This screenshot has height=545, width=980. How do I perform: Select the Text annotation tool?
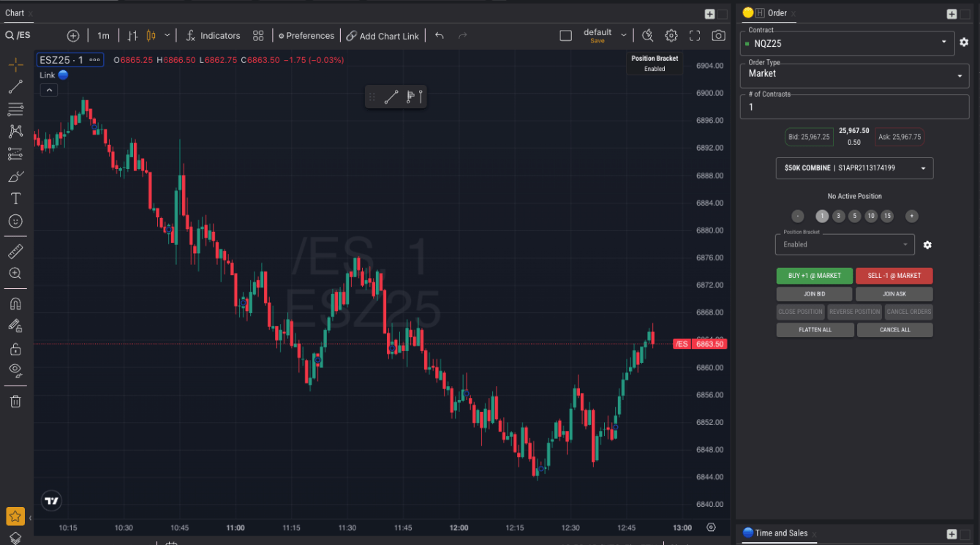[x=15, y=198]
